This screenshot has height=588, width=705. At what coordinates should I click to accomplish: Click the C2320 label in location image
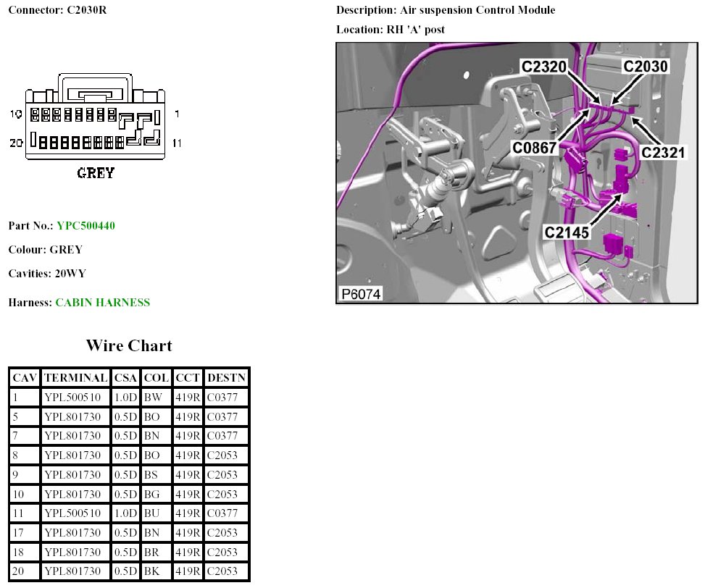click(544, 67)
